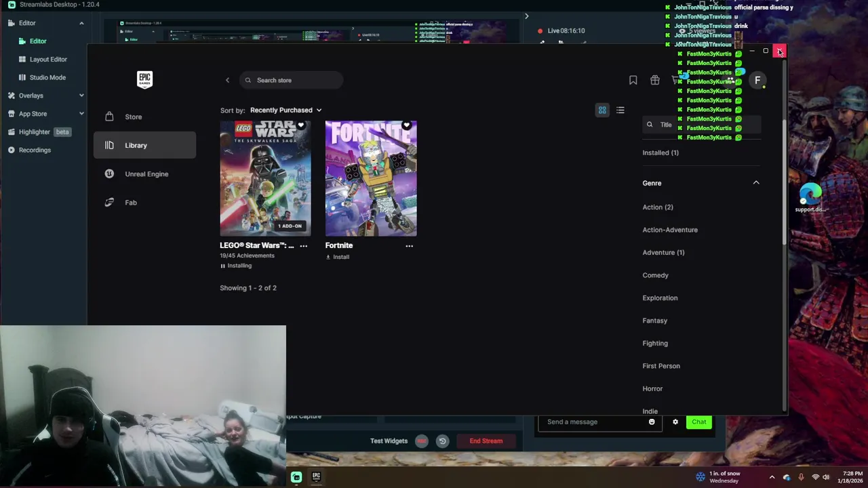Open Fortnite three-dot options menu
The width and height of the screenshot is (868, 488).
click(409, 245)
